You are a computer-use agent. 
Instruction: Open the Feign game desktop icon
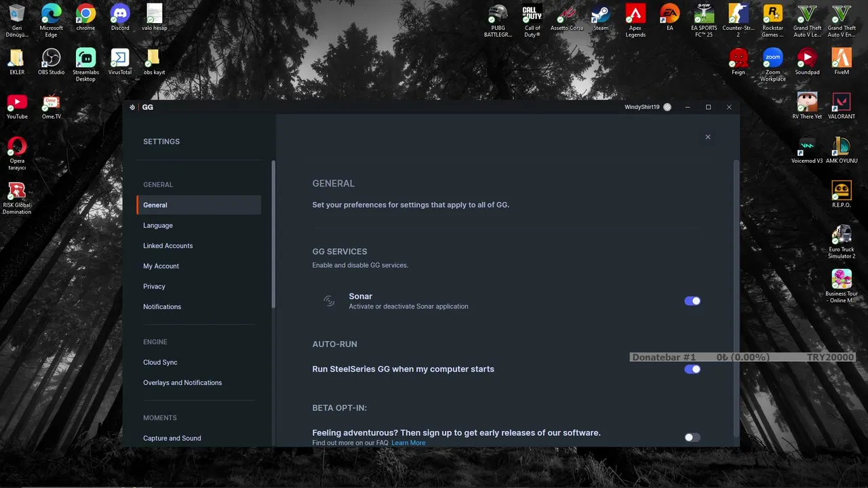tap(738, 58)
